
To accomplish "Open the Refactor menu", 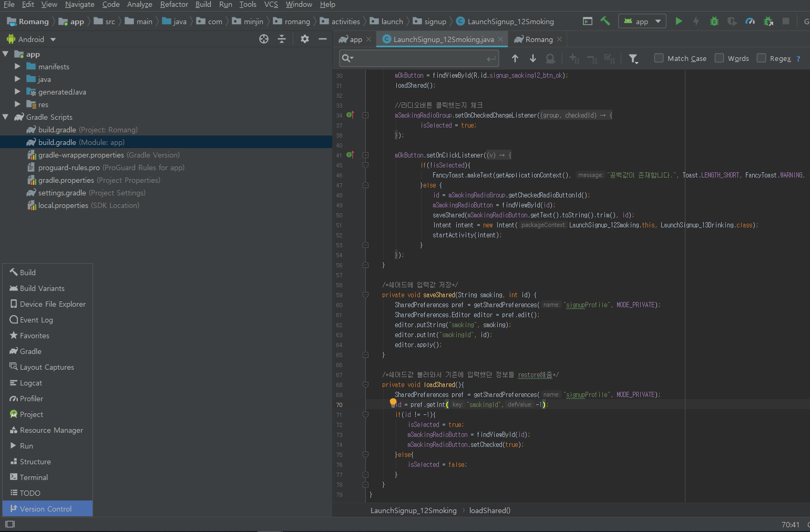I will click(x=174, y=5).
